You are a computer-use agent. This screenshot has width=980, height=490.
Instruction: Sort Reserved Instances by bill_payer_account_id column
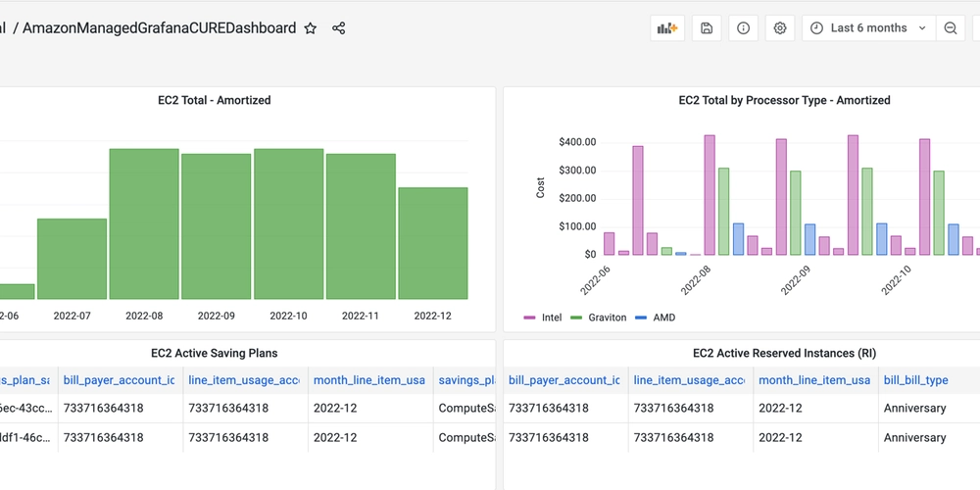click(564, 380)
